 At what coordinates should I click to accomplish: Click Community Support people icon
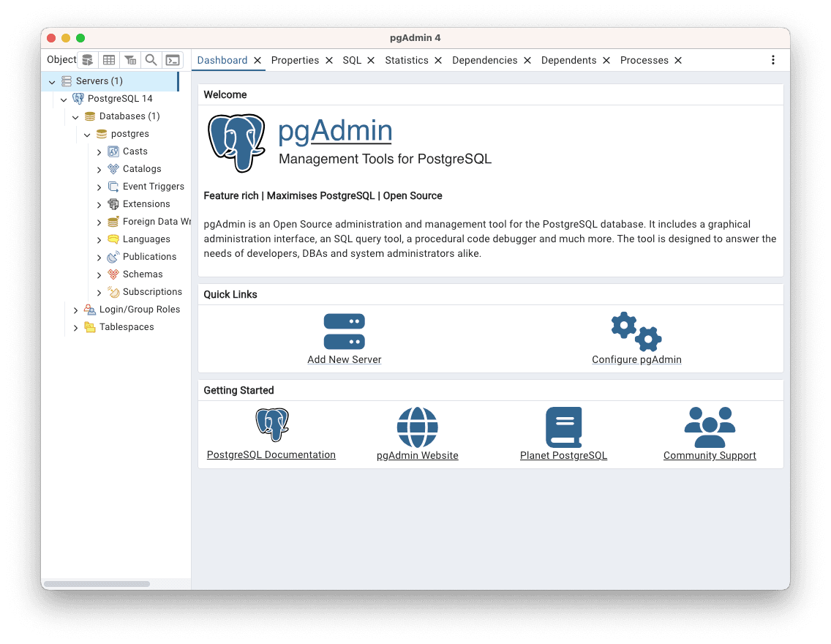click(710, 427)
